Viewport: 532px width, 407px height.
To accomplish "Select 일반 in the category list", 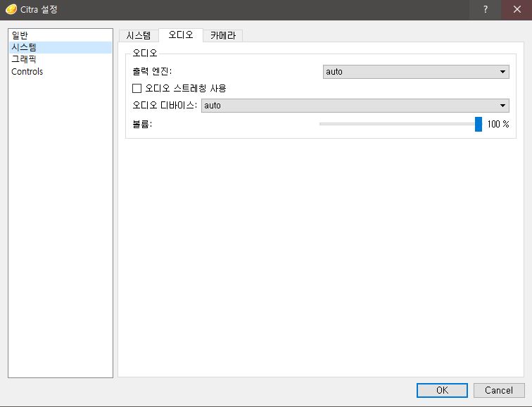I will (20, 35).
